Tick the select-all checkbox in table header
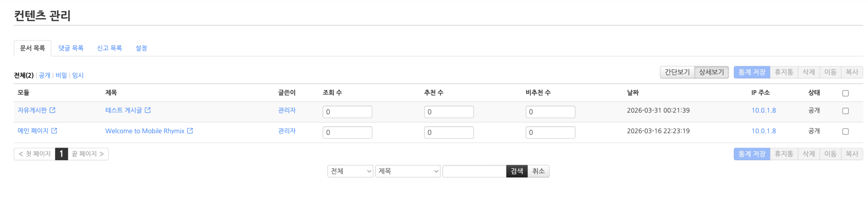 pyautogui.click(x=845, y=93)
